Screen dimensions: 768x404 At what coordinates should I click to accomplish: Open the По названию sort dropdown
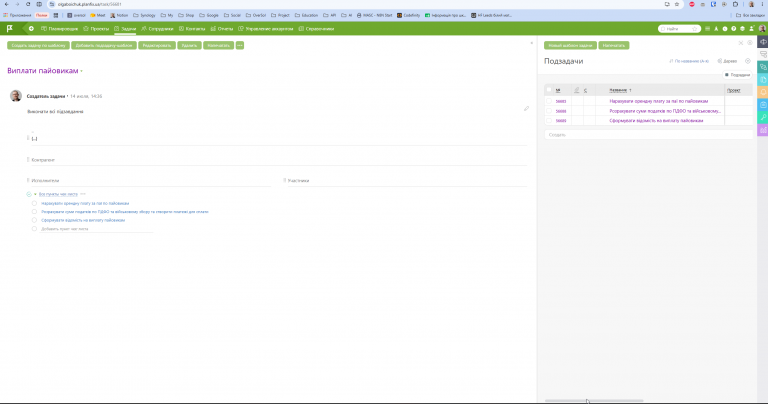[x=689, y=61]
